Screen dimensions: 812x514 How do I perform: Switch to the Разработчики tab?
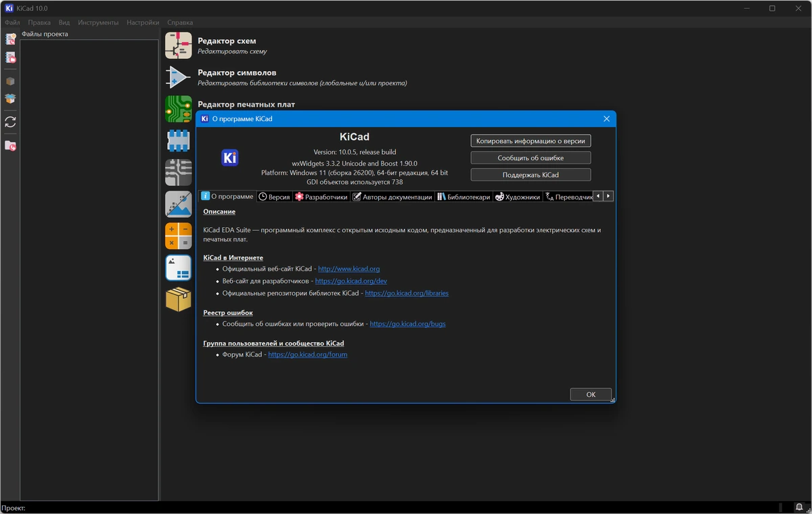321,197
